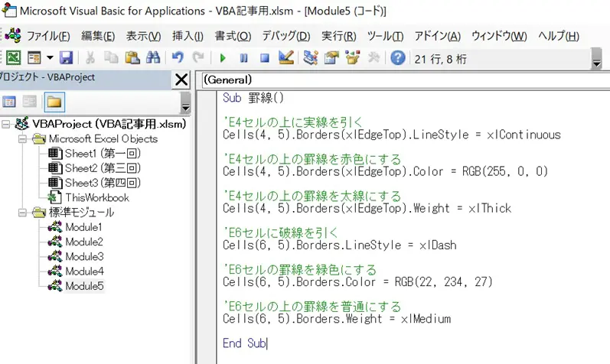Click the 'E4セルの上に実線を引く comment line
Screen dimensions: 610x364
pos(293,122)
